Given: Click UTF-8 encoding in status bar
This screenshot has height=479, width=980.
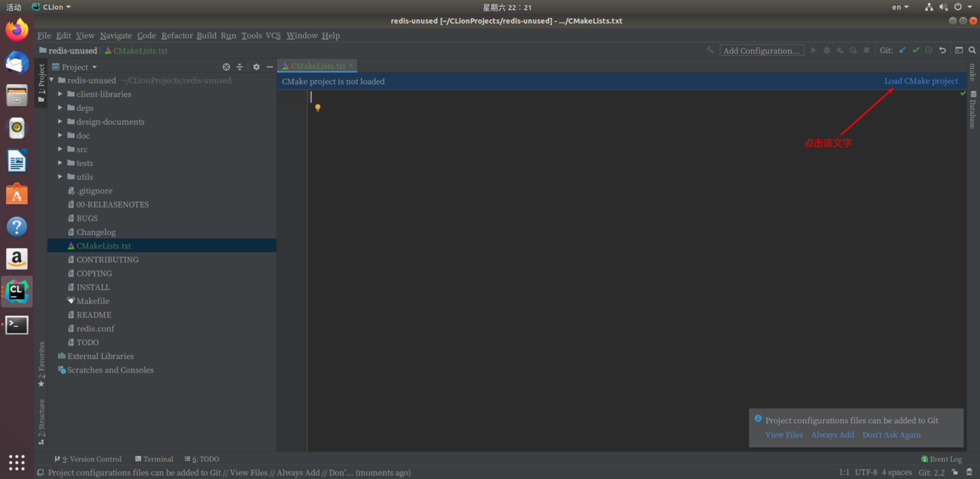Looking at the screenshot, I should point(866,472).
